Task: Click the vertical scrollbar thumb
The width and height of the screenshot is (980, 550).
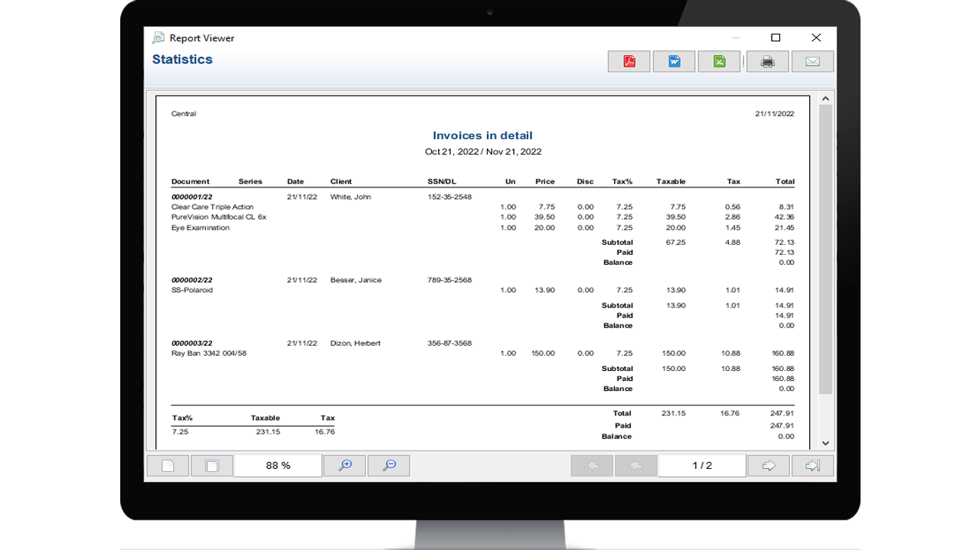Action: pyautogui.click(x=825, y=249)
